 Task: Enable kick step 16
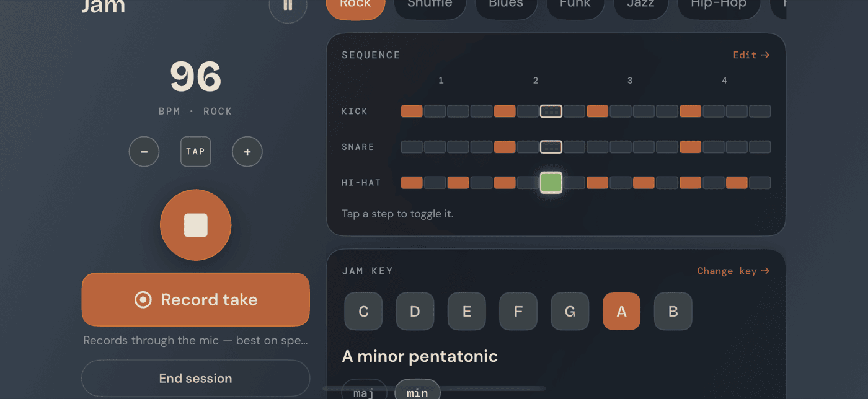[760, 112]
